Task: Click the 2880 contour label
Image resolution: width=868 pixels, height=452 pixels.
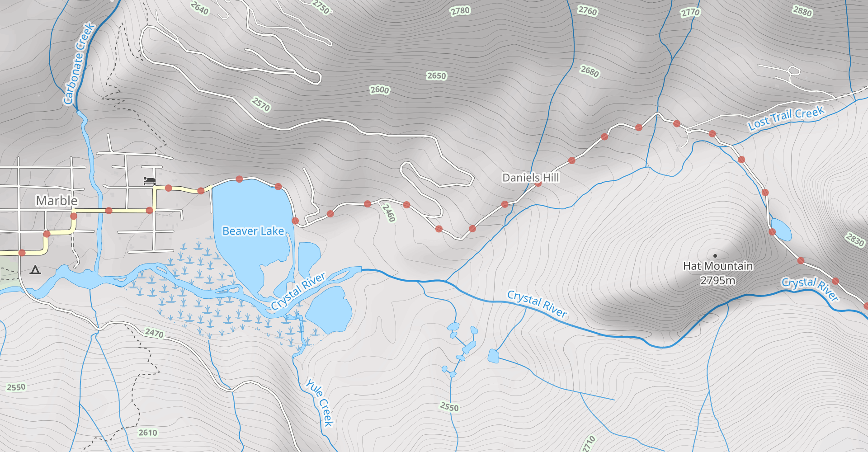Action: (802, 11)
